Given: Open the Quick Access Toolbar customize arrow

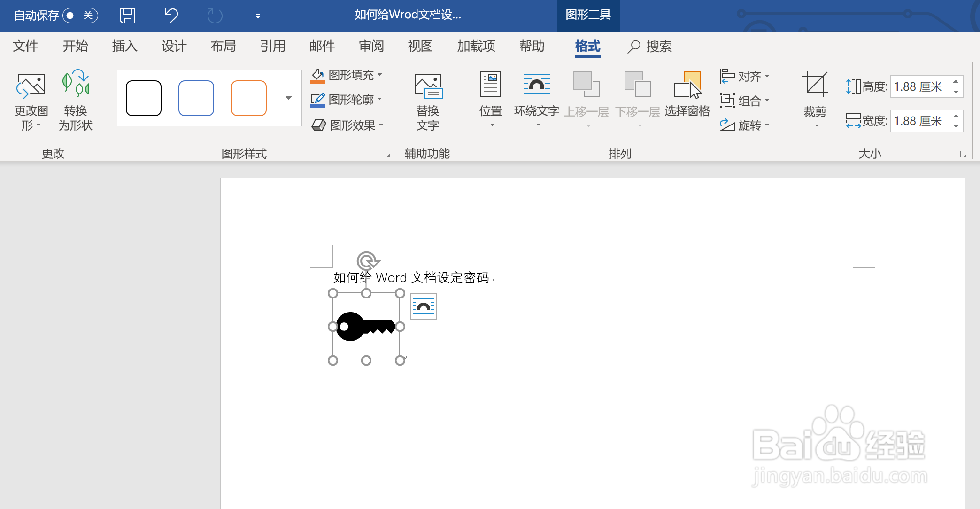Looking at the screenshot, I should (x=258, y=16).
